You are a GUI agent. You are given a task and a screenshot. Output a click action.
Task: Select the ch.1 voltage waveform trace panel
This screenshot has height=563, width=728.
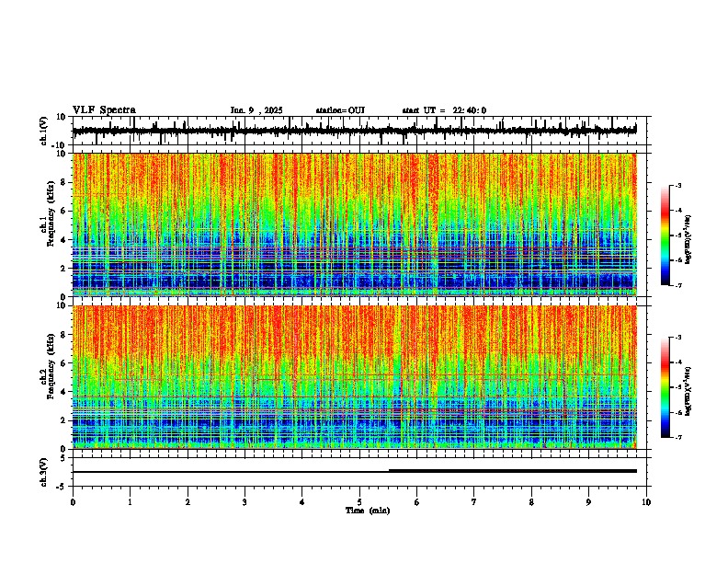(358, 131)
